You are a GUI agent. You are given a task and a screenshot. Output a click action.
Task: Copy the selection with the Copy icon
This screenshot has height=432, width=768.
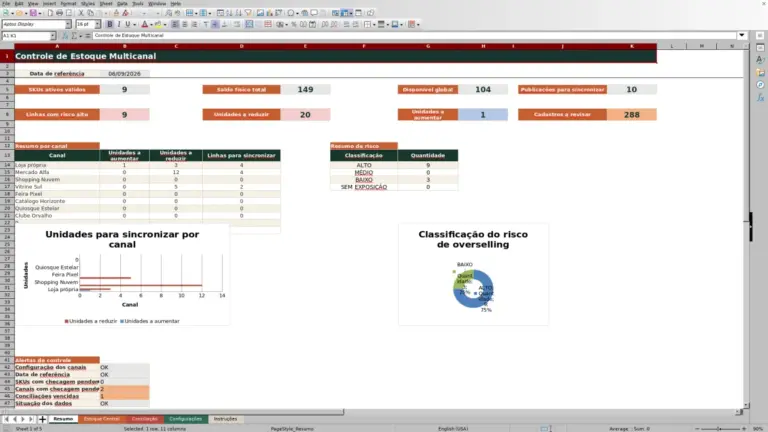90,13
